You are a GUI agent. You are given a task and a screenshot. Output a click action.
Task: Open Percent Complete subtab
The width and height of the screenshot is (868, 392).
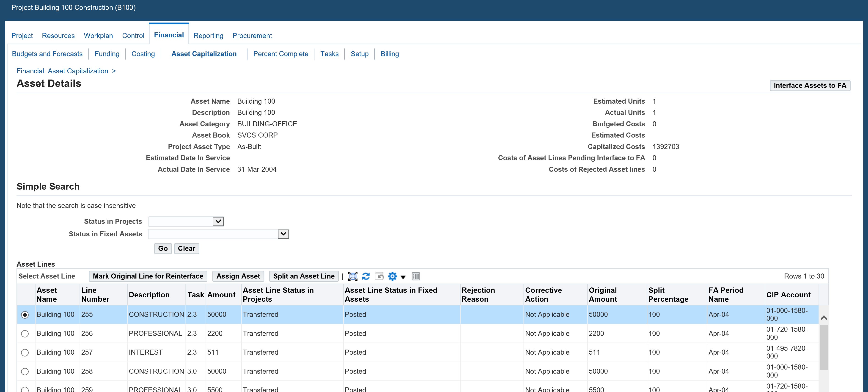(x=281, y=54)
